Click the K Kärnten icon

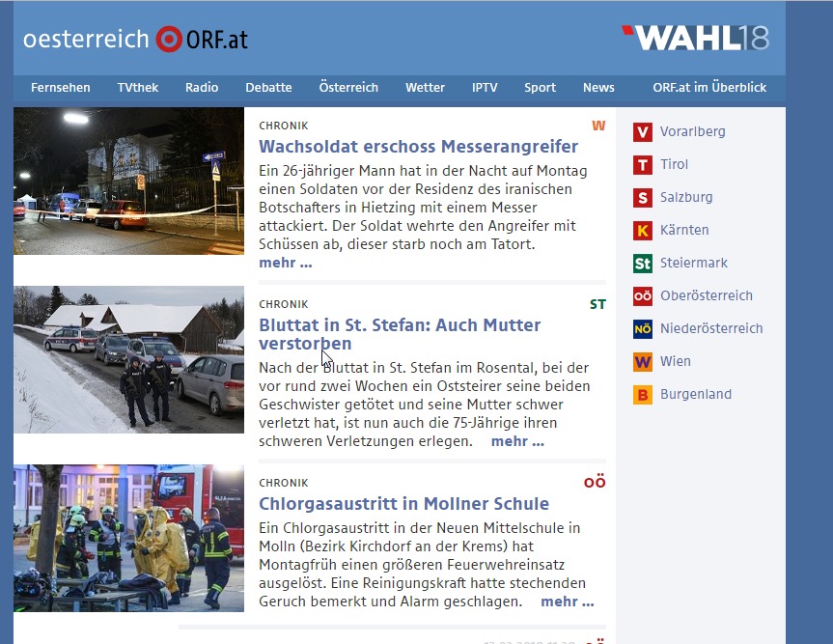click(642, 231)
